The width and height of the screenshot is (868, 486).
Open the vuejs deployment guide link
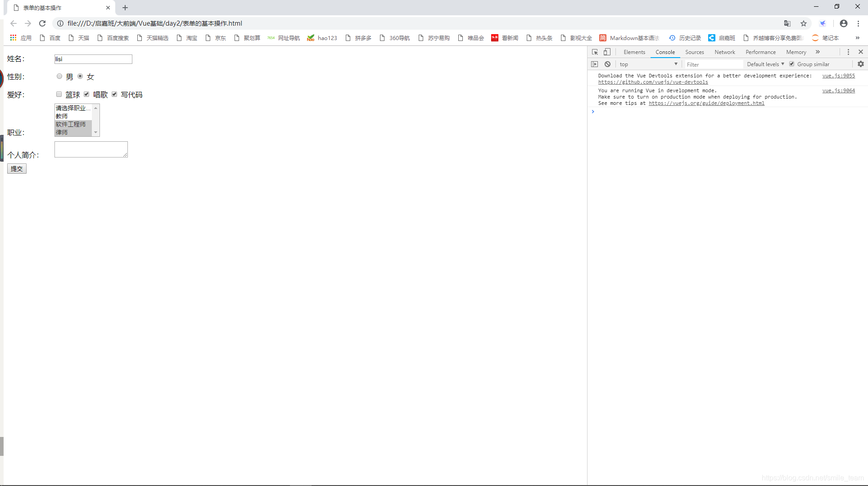(706, 103)
